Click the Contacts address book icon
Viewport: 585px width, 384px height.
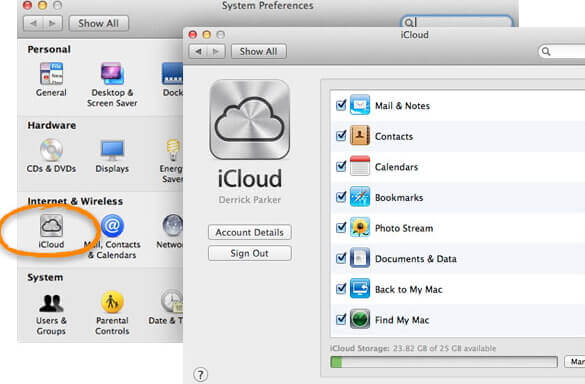coord(360,135)
